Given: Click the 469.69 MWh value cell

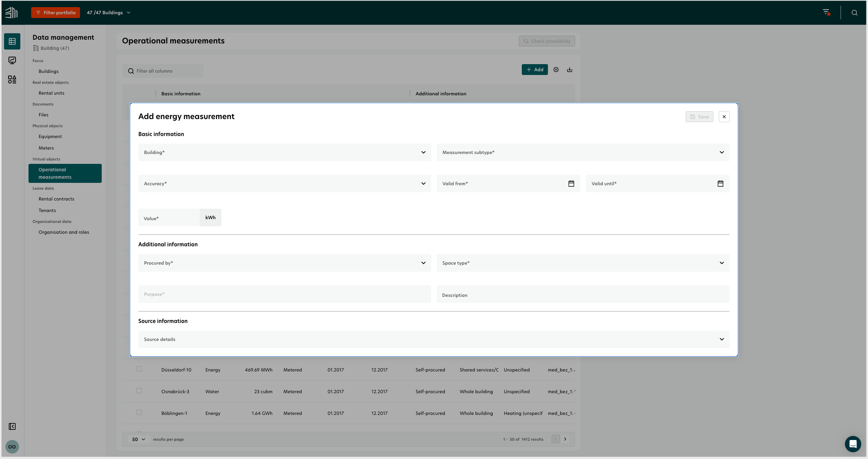Looking at the screenshot, I should (x=259, y=370).
